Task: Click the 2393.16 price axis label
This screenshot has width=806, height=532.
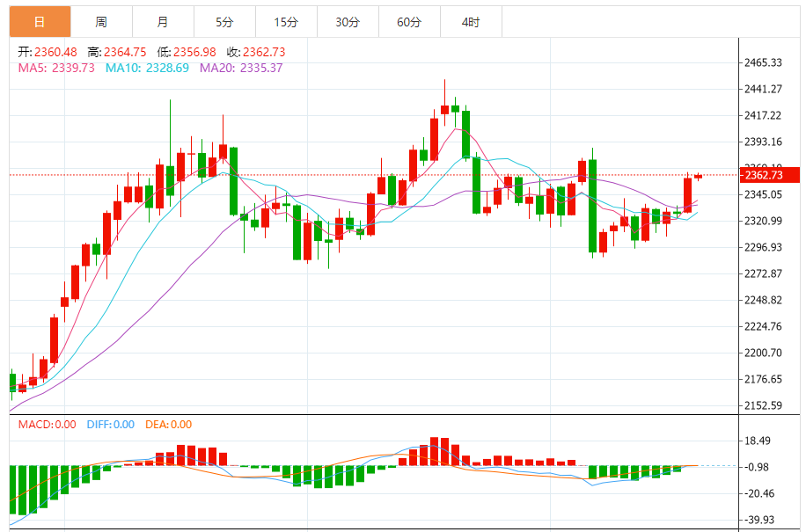Action: (x=764, y=142)
